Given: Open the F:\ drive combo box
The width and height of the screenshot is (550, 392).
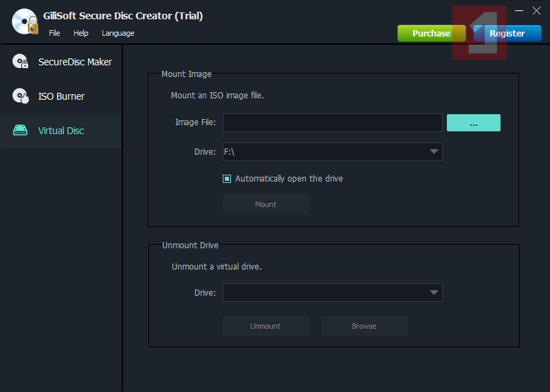Looking at the screenshot, I should (333, 151).
